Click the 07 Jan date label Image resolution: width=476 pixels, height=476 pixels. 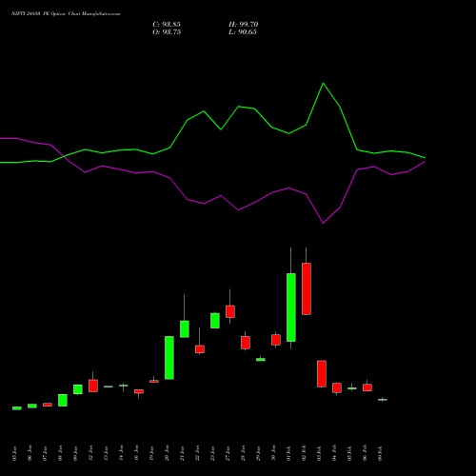click(46, 453)
